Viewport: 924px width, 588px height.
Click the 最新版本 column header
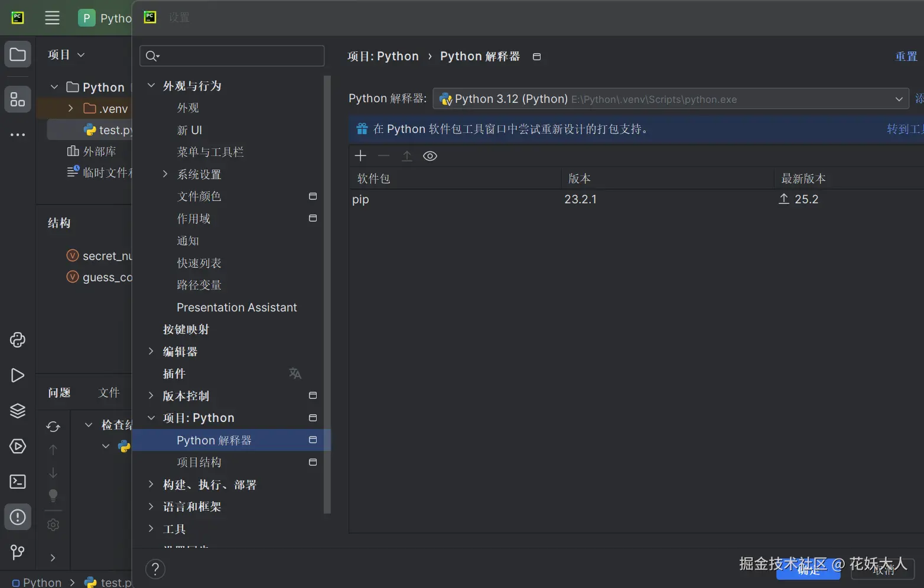803,178
